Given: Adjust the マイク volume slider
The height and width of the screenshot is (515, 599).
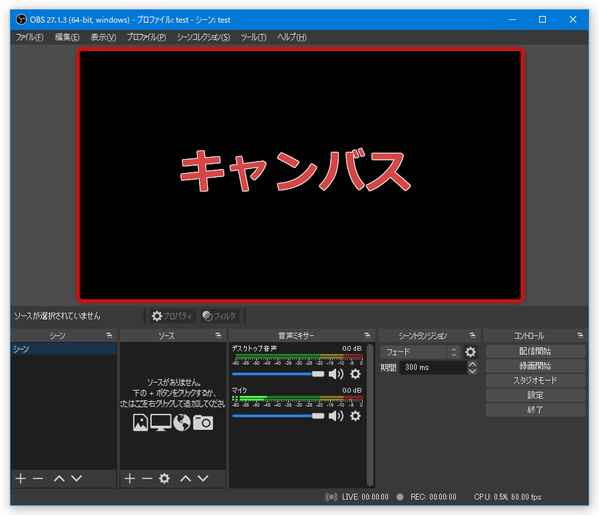Looking at the screenshot, I should click(278, 416).
